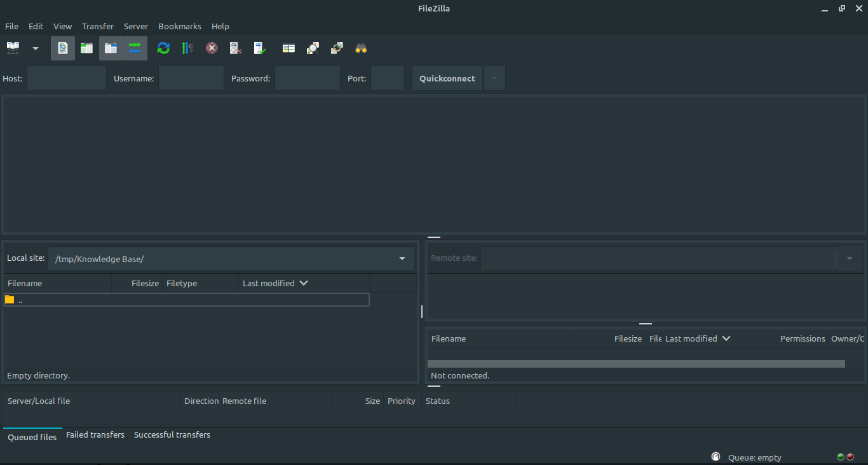Refresh file and folder lists icon
Screen dimensions: 868x465
coord(163,48)
